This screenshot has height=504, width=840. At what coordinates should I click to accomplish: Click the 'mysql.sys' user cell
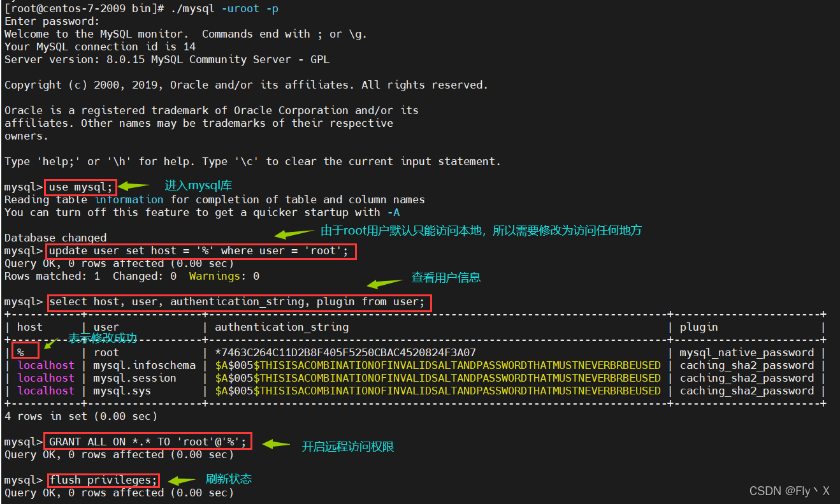122,391
